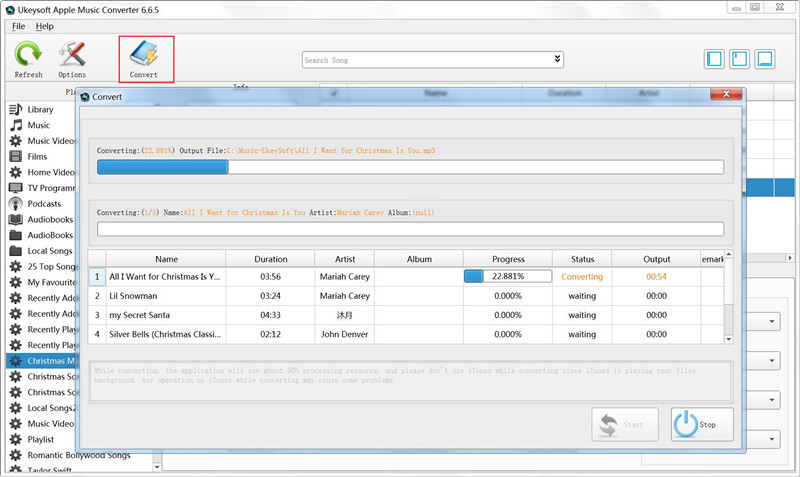
Task: Select the my Secret Santa row
Action: click(406, 315)
